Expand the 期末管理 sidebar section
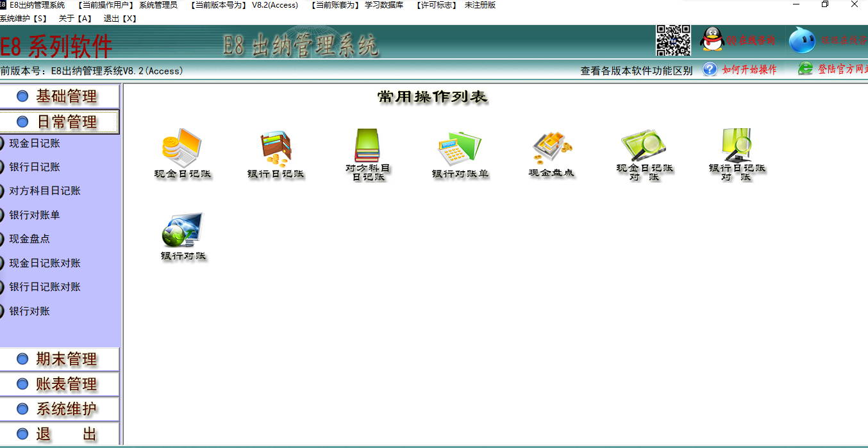 pos(60,359)
